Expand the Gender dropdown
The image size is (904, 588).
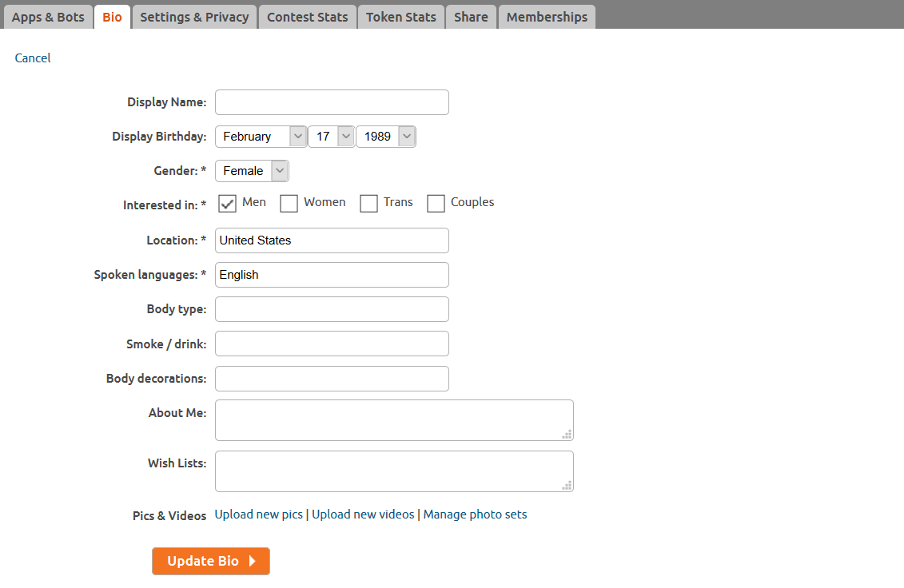252,171
